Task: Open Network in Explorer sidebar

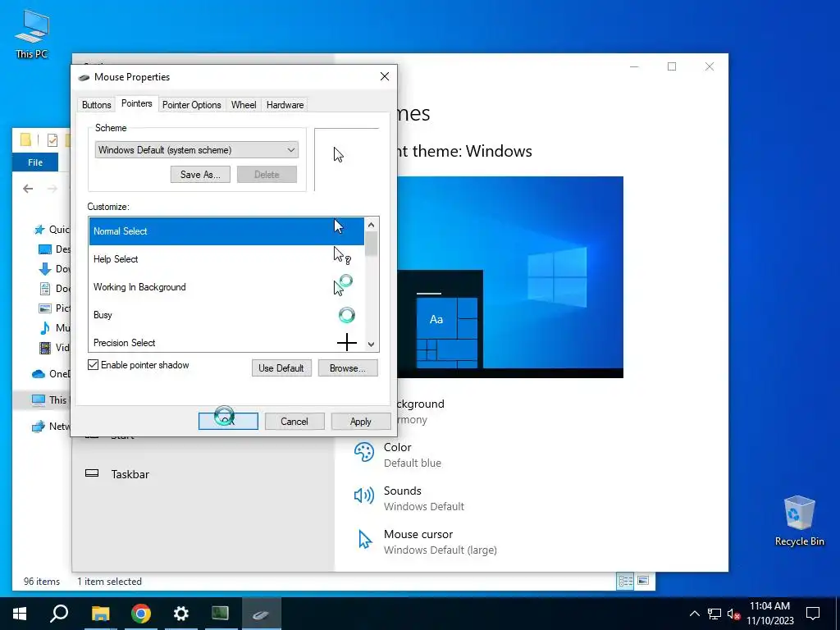Action: (51, 427)
